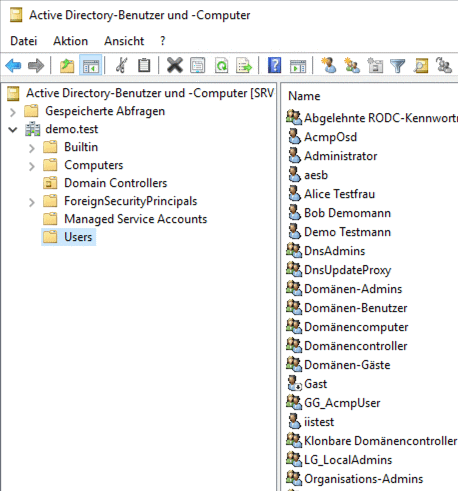
Task: Select the Domänencontroller group
Action: (356, 346)
